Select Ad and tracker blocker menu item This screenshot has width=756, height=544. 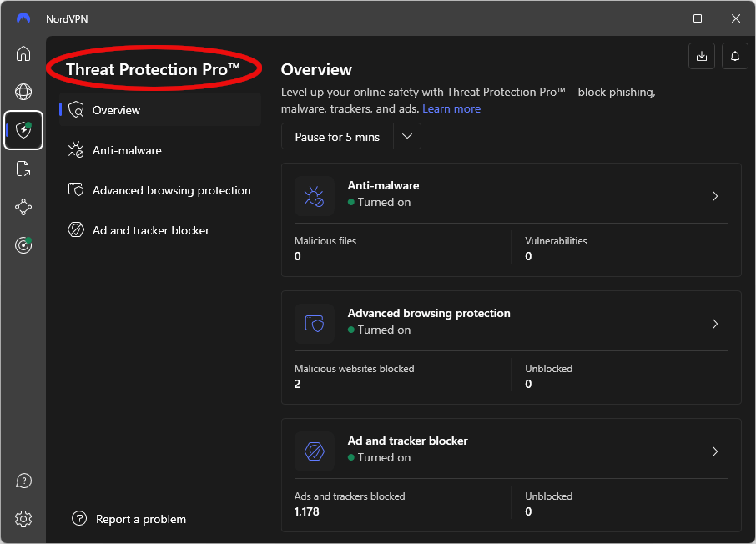tap(160, 230)
